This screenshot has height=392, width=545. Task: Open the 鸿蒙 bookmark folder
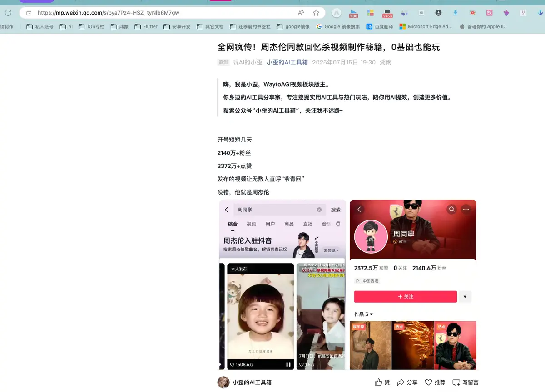(x=119, y=27)
